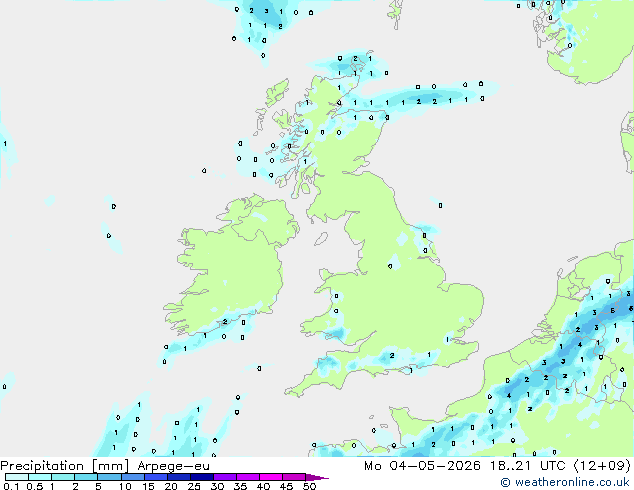The width and height of the screenshot is (634, 490).
Task: Click the forecast date 'Mo 04-05-2026' text
Action: pyautogui.click(x=422, y=466)
